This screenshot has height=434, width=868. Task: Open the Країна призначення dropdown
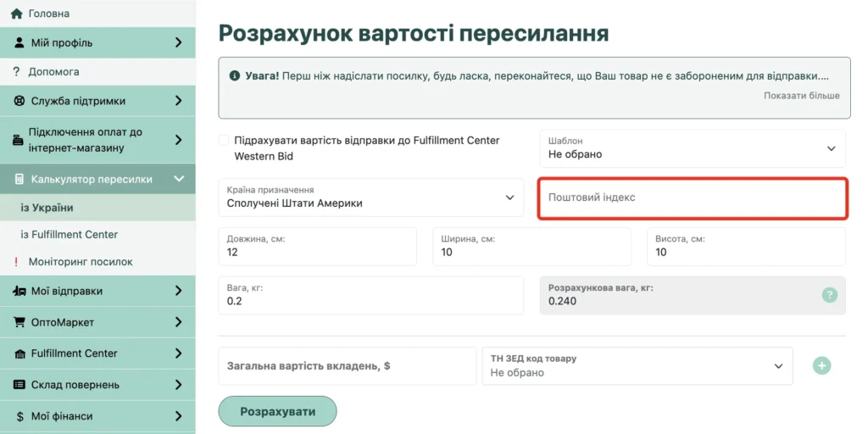pyautogui.click(x=371, y=198)
